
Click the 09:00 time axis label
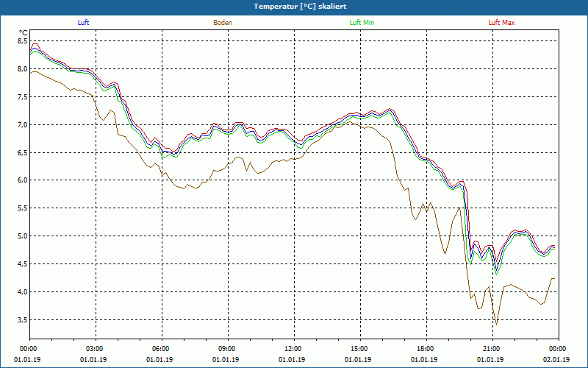(227, 349)
